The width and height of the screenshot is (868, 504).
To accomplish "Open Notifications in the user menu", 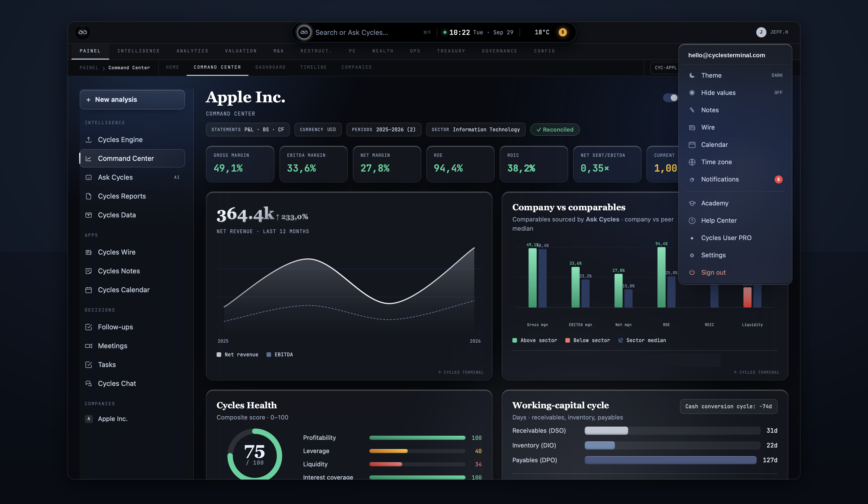I will [735, 179].
